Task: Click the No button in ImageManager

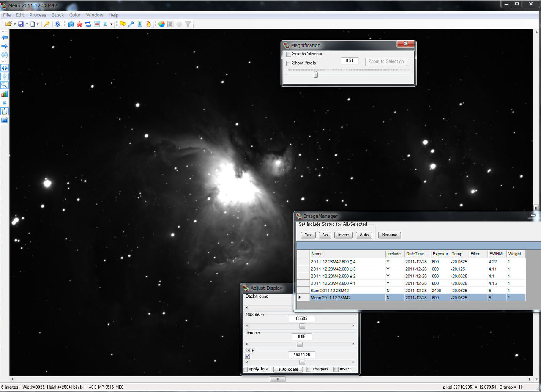Action: 325,235
